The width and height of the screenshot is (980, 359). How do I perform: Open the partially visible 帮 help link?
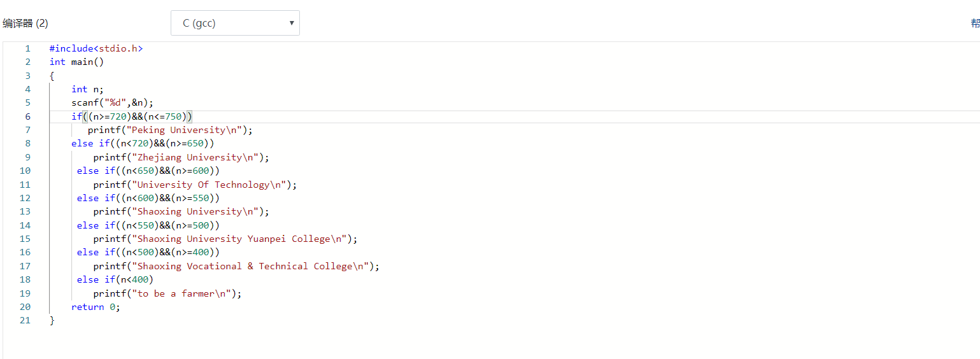(x=975, y=24)
